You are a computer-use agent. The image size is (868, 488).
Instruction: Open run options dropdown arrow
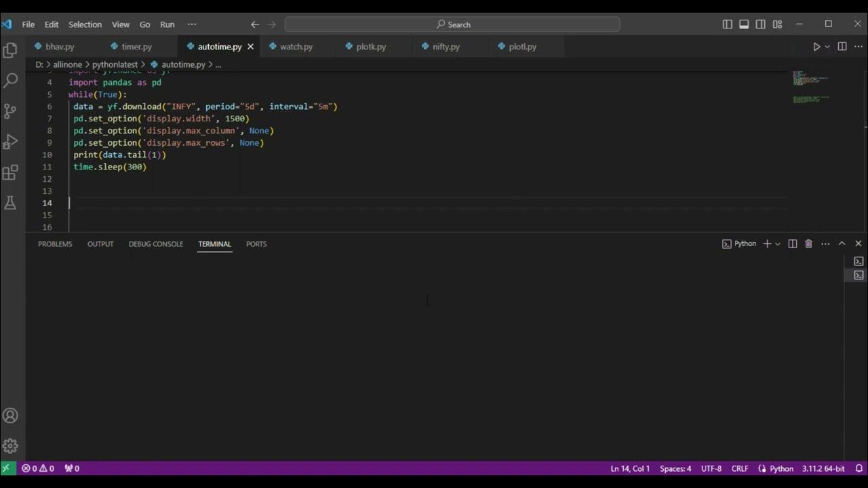click(827, 47)
